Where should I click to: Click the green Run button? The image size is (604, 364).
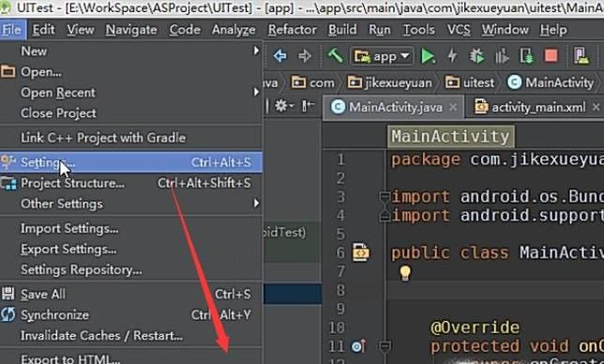[x=428, y=56]
